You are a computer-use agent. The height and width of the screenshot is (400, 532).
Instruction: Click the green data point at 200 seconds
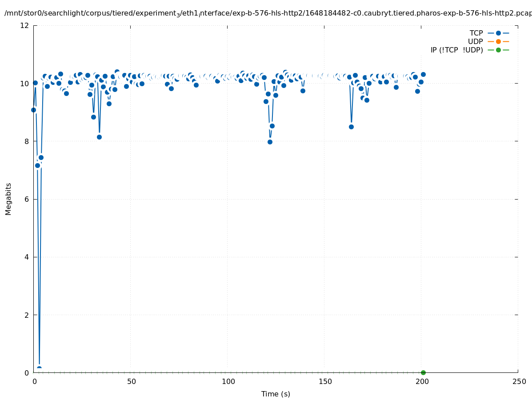point(423,372)
